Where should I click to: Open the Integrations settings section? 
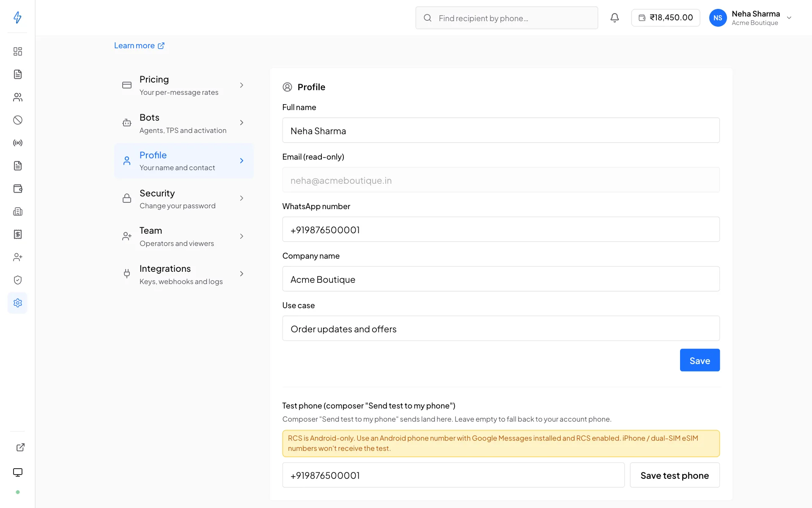tap(184, 274)
